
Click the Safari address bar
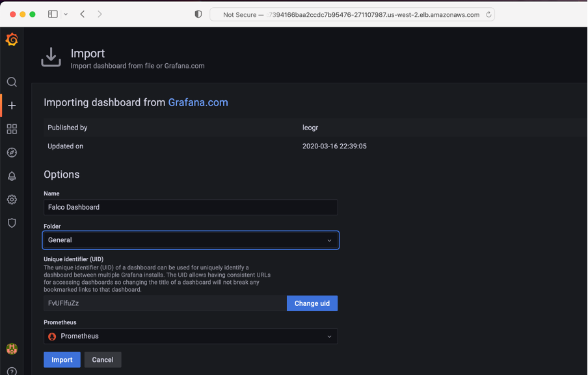coord(352,14)
